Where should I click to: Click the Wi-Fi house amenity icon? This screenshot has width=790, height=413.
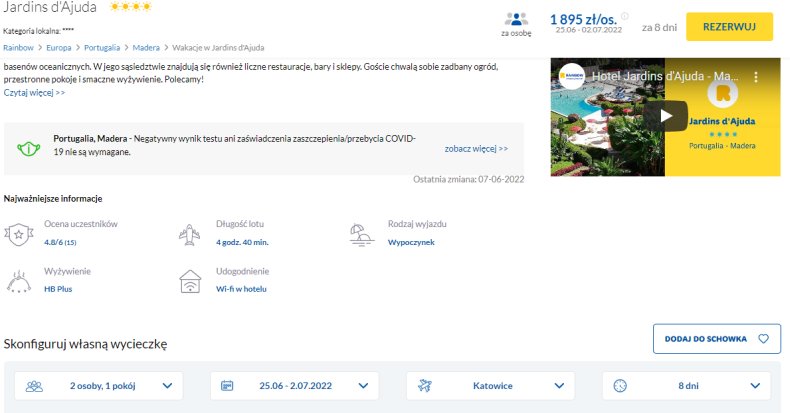(x=190, y=282)
